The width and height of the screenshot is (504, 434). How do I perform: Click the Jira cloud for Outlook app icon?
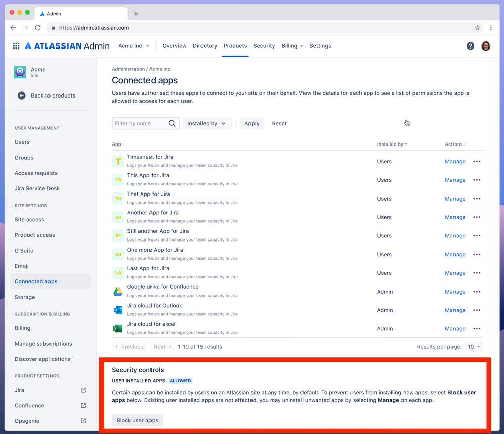[117, 310]
